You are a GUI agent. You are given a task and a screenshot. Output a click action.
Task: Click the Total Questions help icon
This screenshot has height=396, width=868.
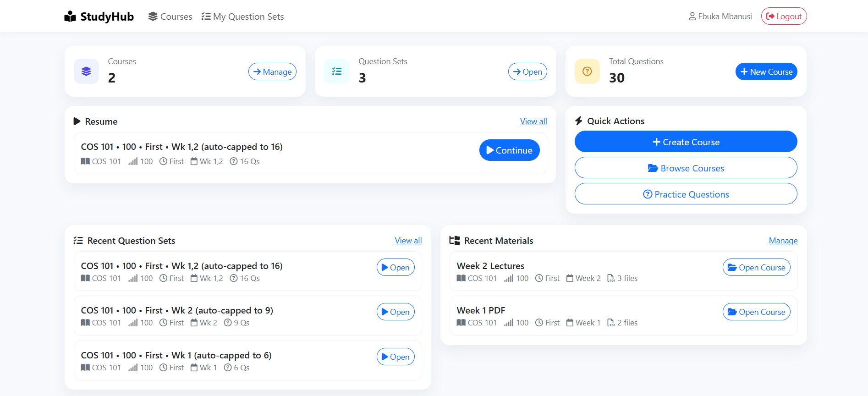click(x=587, y=71)
